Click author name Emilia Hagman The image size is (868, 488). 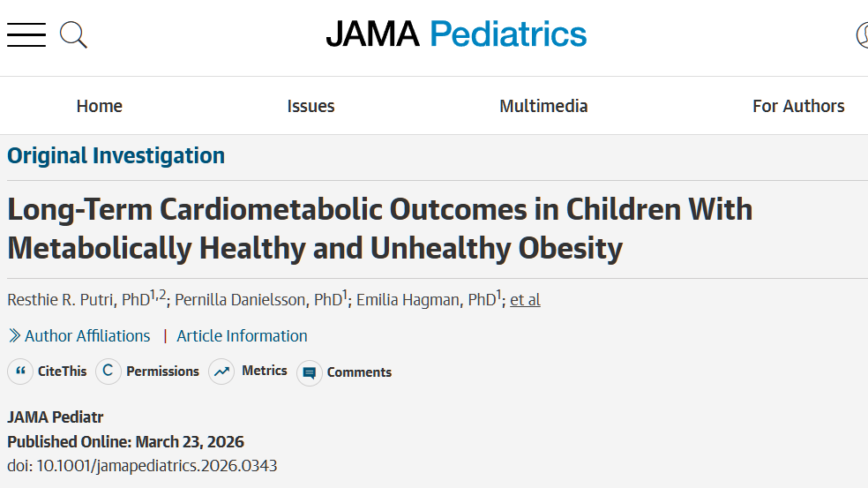(x=409, y=300)
